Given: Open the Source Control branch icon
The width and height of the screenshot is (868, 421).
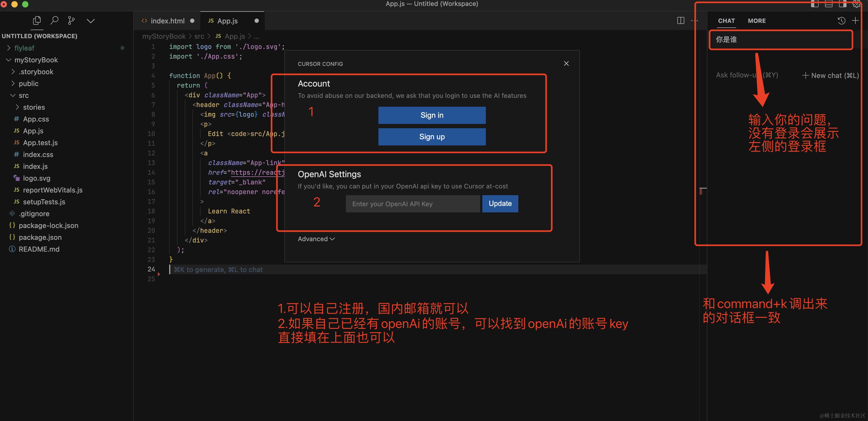Looking at the screenshot, I should [71, 21].
